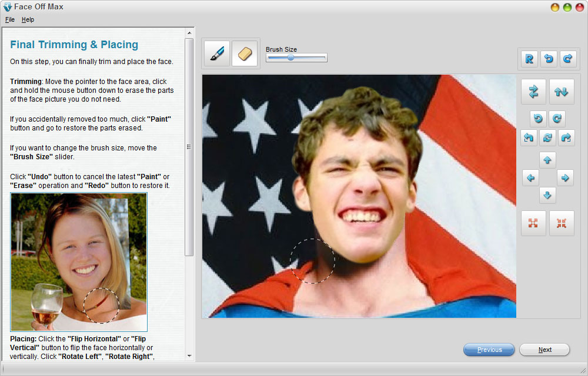
Task: Click the green maximize window button
Action: pos(567,8)
